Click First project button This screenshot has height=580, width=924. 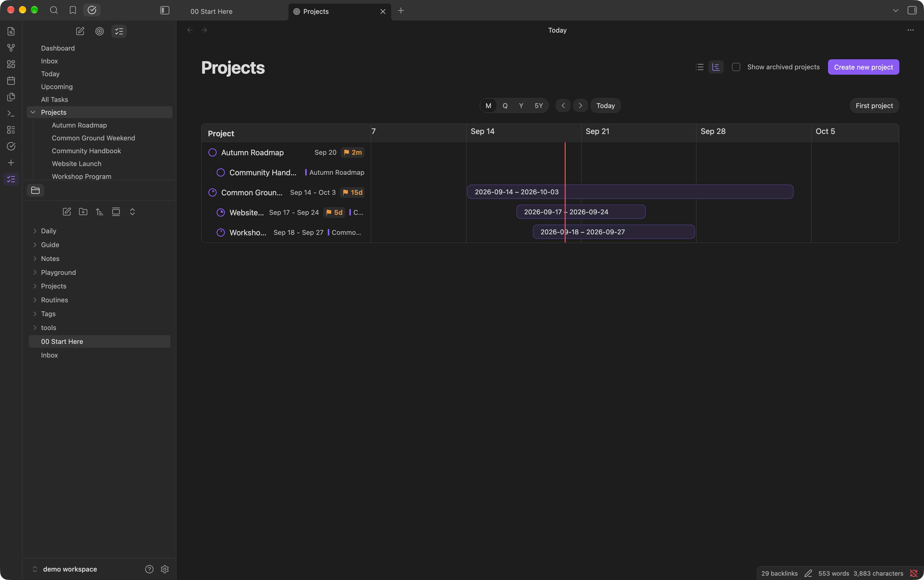click(x=874, y=106)
